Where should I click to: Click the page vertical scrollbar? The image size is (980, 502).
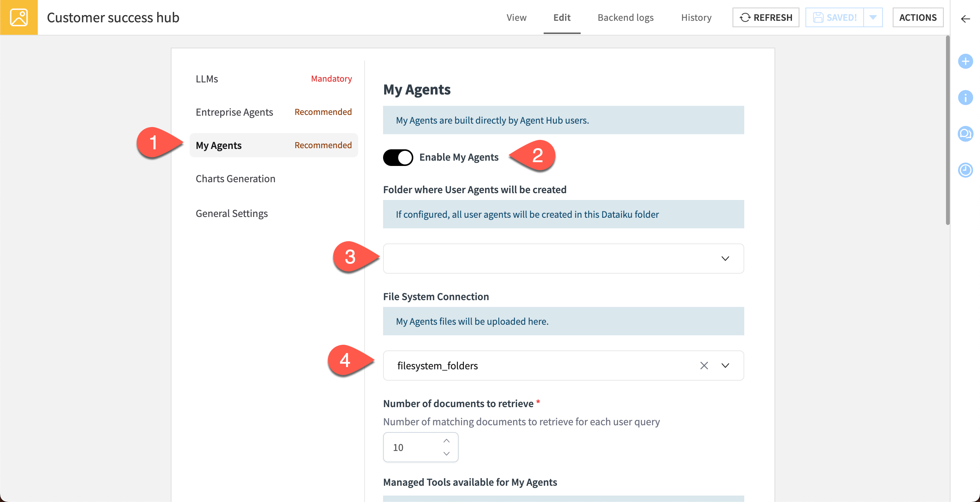coord(947,129)
